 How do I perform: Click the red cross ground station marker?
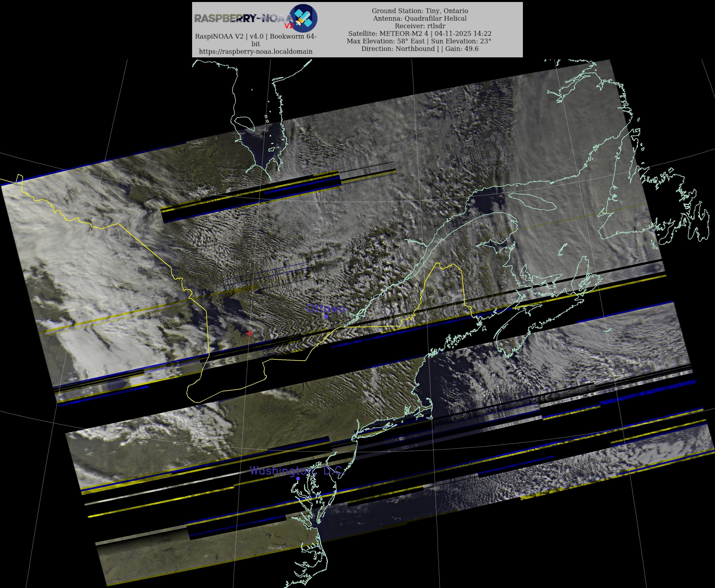click(249, 334)
